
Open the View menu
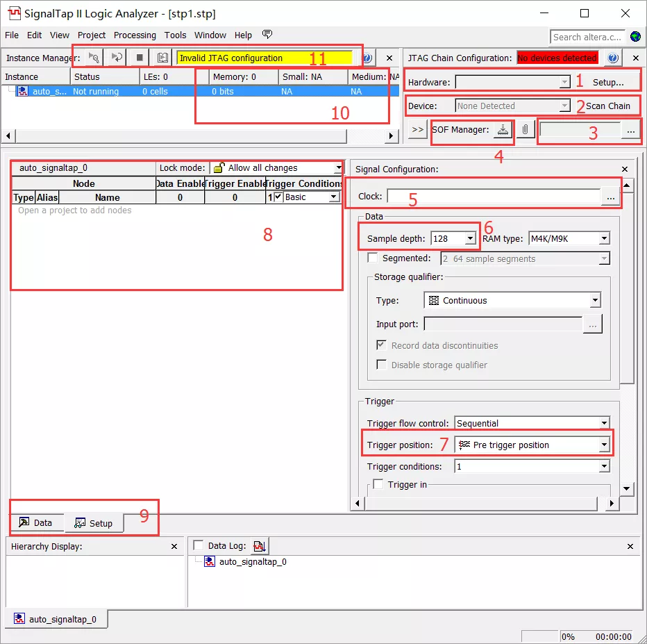(60, 35)
